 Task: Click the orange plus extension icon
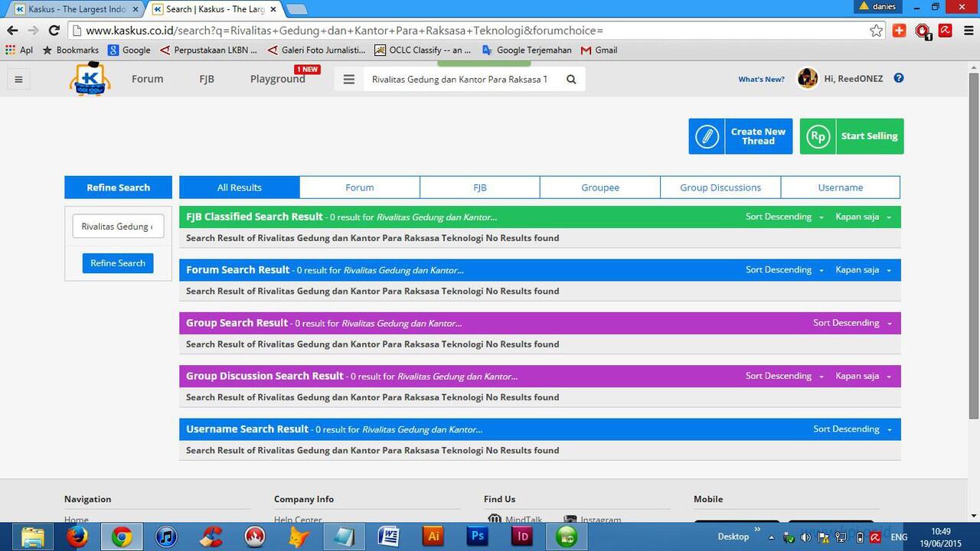tap(900, 31)
